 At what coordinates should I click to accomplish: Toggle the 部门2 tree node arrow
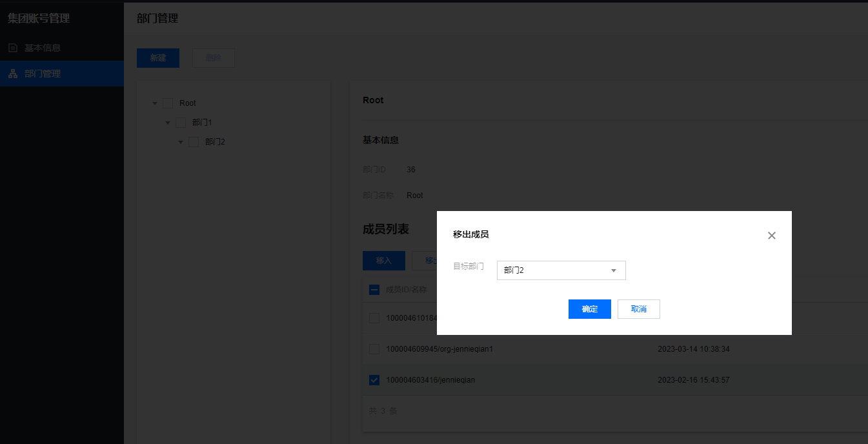click(181, 142)
